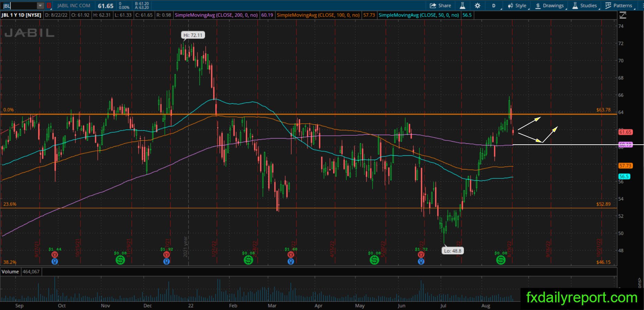This screenshot has width=644, height=310.
Task: Click the price axis scale icon below Patterns
Action: (623, 15)
